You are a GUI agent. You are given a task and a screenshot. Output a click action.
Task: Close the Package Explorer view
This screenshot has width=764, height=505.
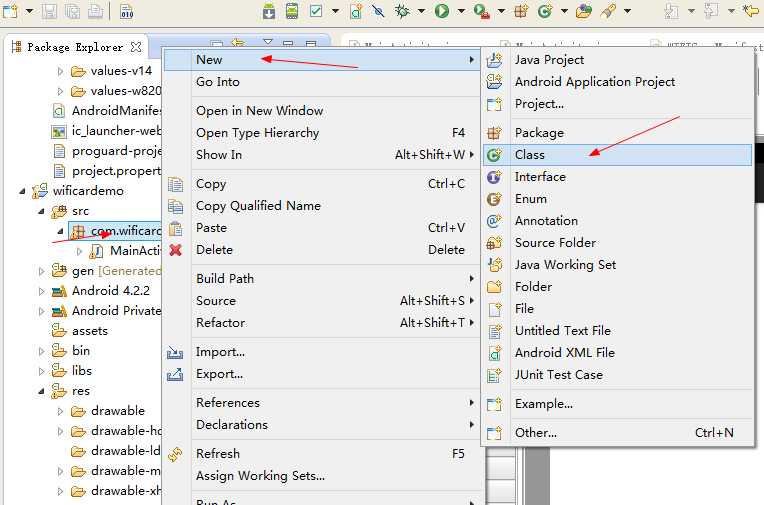pyautogui.click(x=136, y=47)
